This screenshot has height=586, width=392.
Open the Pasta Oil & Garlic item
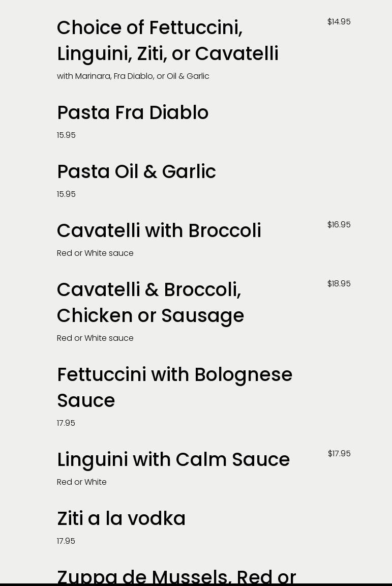136,172
